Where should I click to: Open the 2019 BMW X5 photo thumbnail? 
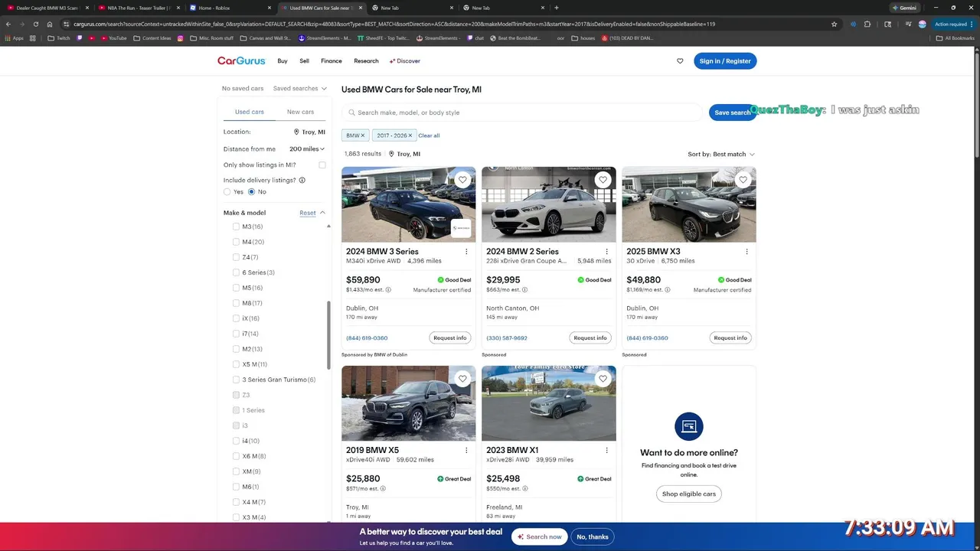click(409, 403)
